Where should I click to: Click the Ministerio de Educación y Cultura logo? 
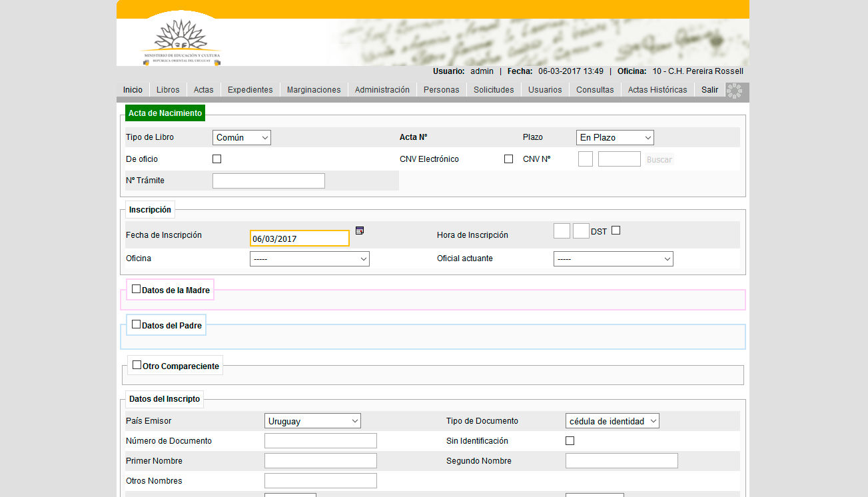(181, 42)
